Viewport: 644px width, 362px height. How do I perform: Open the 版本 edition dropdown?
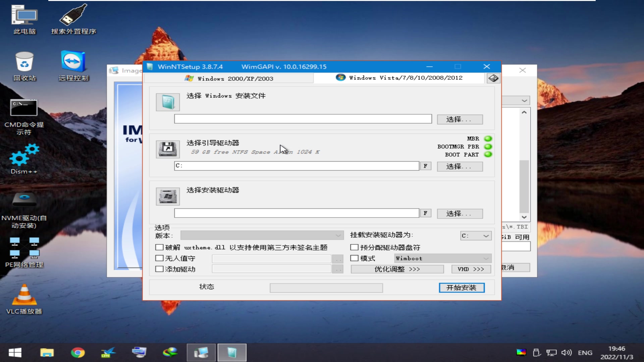[262, 235]
